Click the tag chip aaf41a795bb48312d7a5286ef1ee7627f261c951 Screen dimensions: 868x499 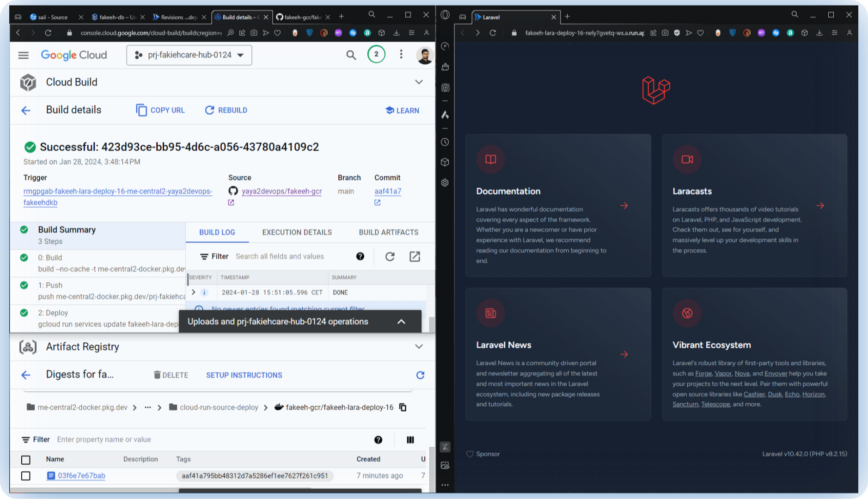[x=255, y=475]
